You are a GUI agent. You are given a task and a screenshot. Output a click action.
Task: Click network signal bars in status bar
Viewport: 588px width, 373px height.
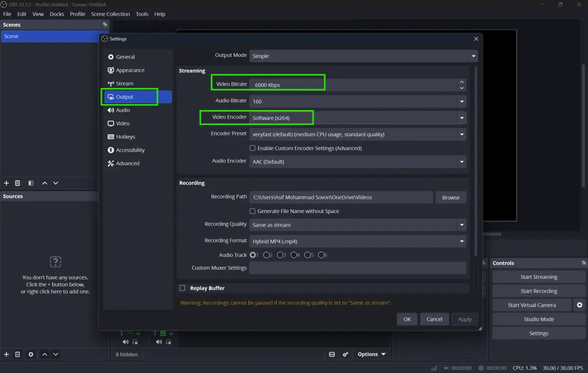click(434, 368)
